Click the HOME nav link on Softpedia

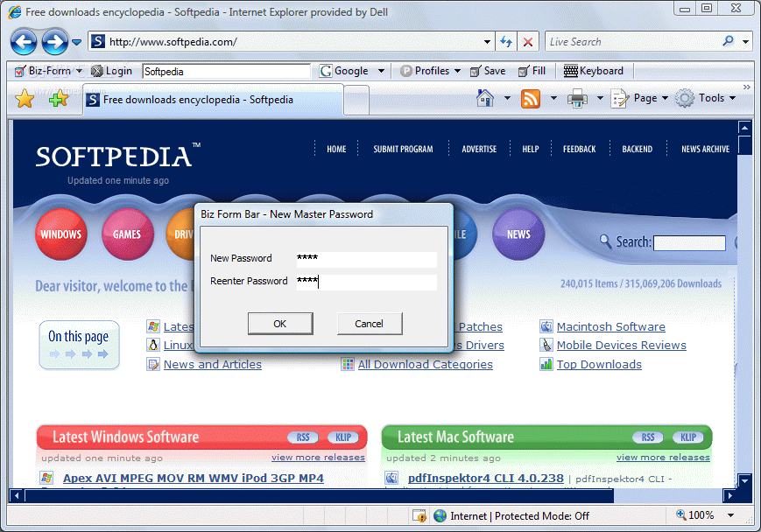(336, 150)
